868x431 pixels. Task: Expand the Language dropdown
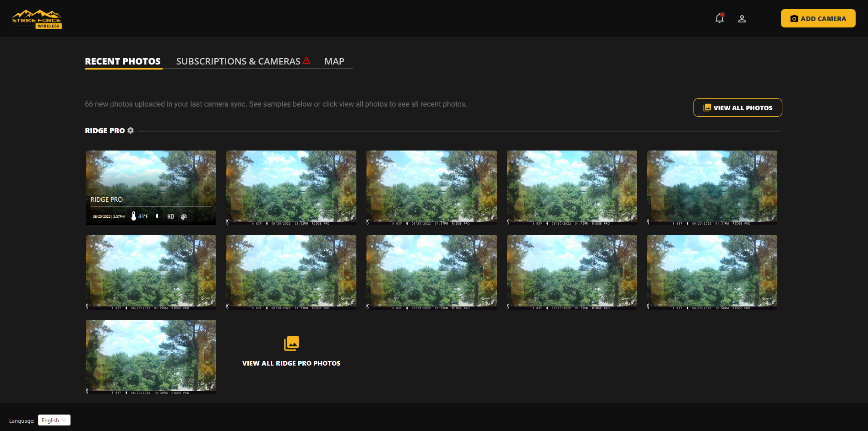[x=54, y=420]
